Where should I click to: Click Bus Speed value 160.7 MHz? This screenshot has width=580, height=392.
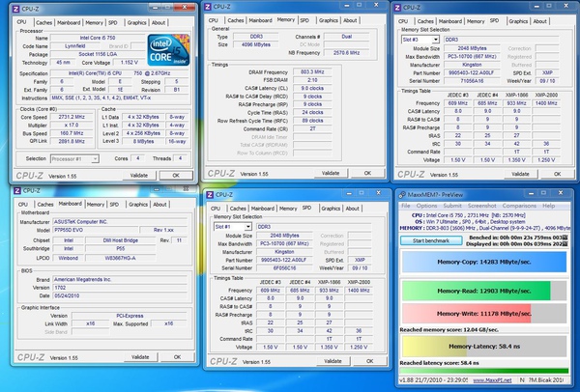point(72,133)
